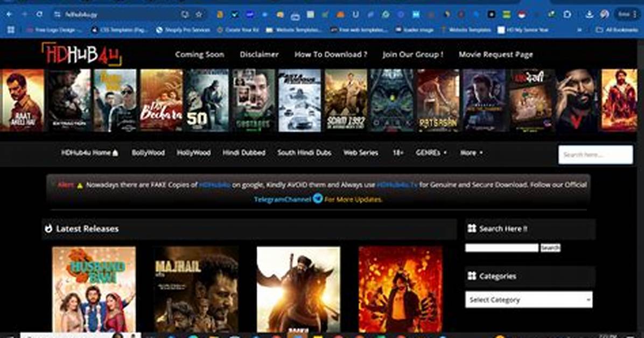Go to HDHub4u Home
644x338 pixels.
click(89, 153)
